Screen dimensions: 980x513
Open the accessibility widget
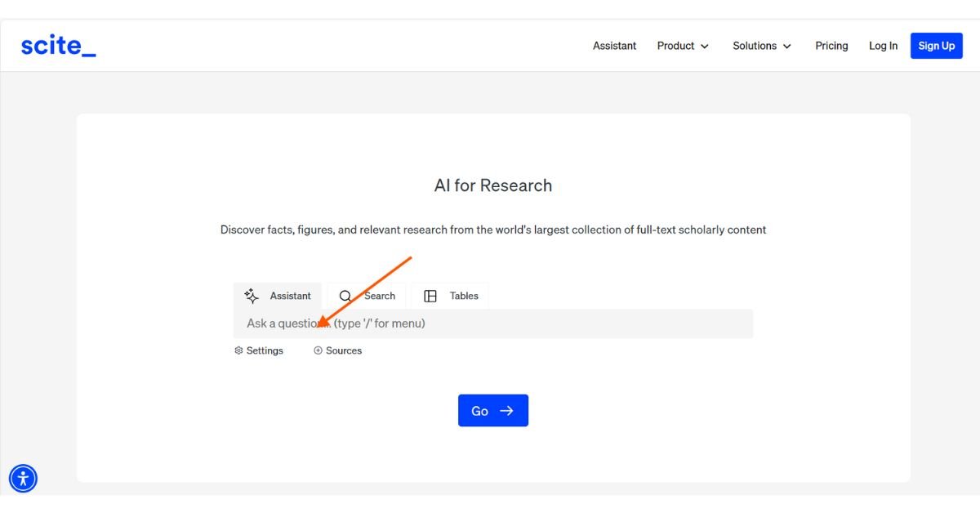click(x=23, y=478)
